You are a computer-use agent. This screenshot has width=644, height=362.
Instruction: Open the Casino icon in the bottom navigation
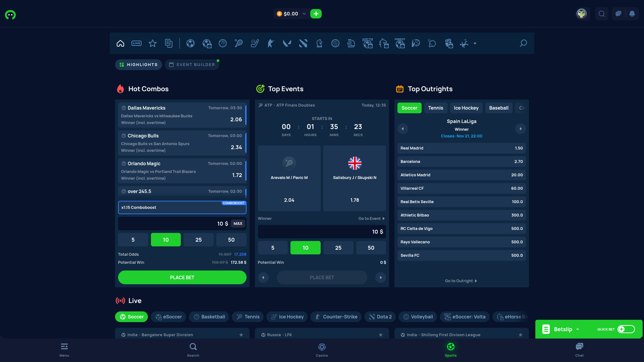click(x=322, y=350)
